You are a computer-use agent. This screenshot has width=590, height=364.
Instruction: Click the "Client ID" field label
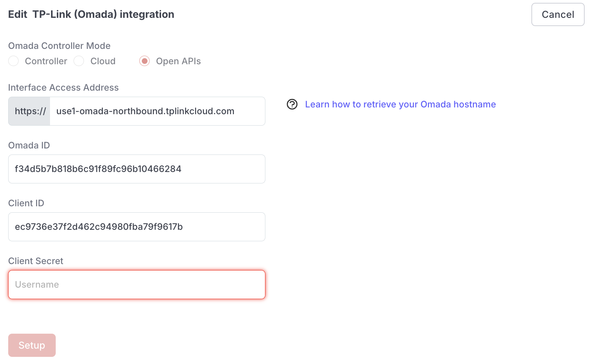tap(26, 203)
